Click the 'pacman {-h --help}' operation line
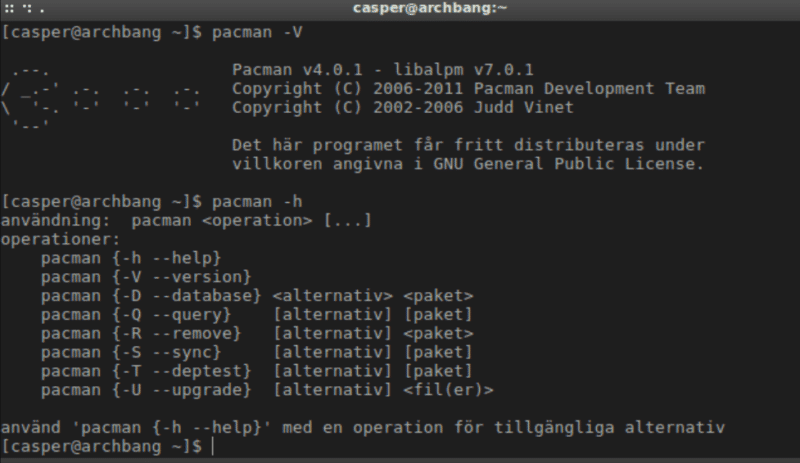This screenshot has height=463, width=800. coord(131,258)
